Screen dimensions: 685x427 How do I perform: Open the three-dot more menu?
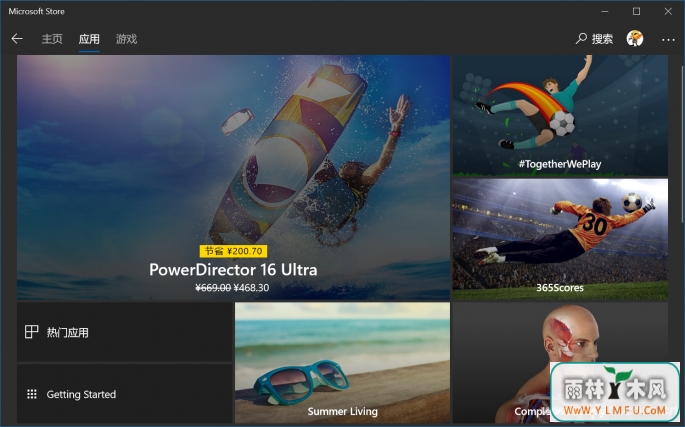668,39
